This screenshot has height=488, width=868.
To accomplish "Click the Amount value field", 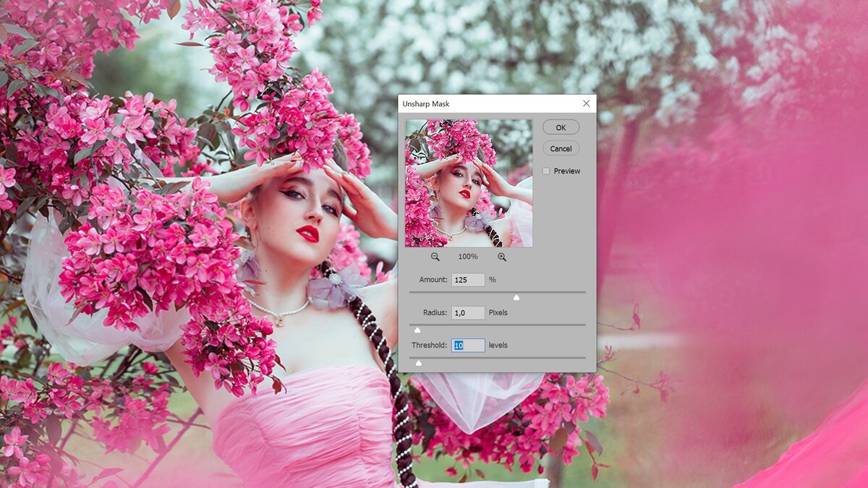I will click(468, 280).
